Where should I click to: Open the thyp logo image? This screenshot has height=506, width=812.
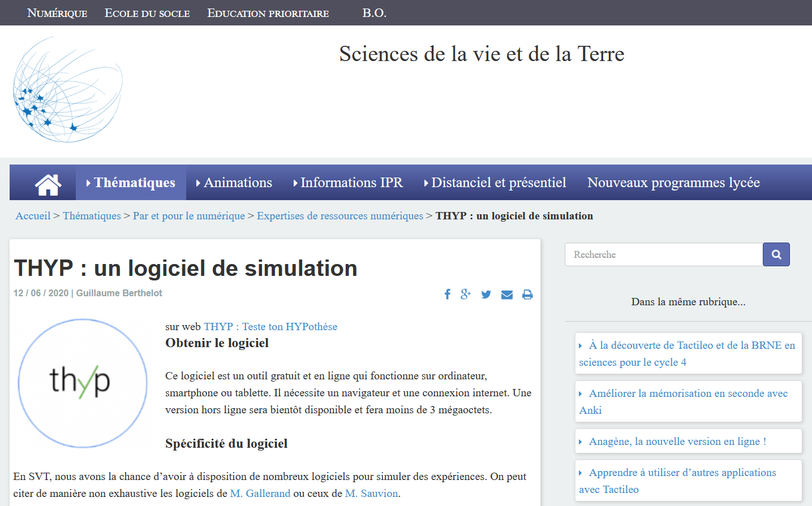pyautogui.click(x=83, y=383)
